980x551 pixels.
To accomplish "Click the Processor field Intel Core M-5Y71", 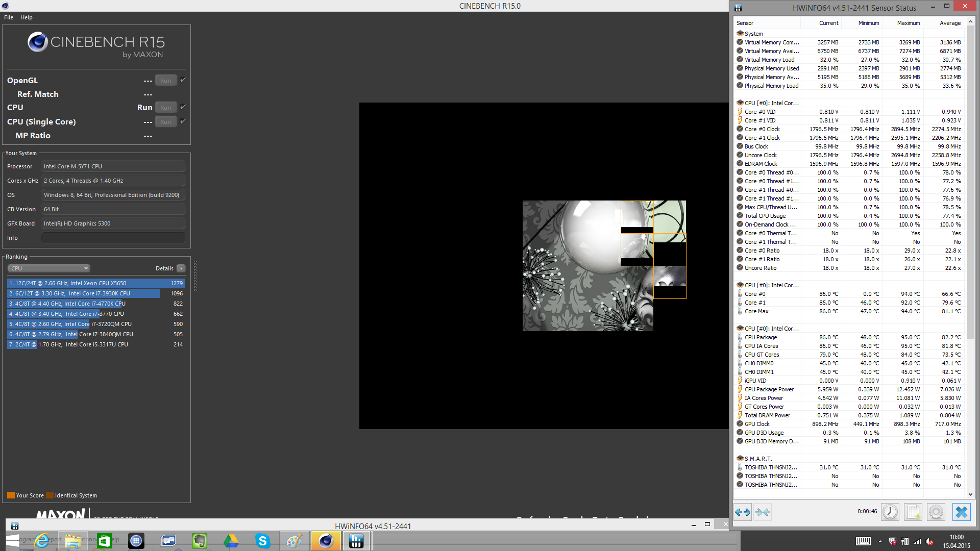I will tap(113, 166).
